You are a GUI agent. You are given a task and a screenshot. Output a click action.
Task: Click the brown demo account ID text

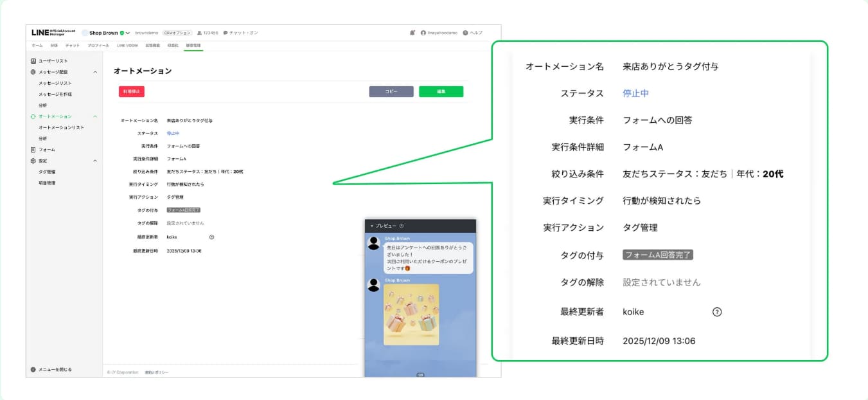coord(147,33)
